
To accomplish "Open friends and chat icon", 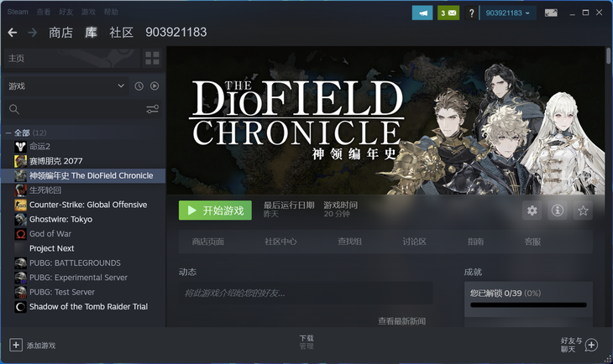I will point(591,346).
